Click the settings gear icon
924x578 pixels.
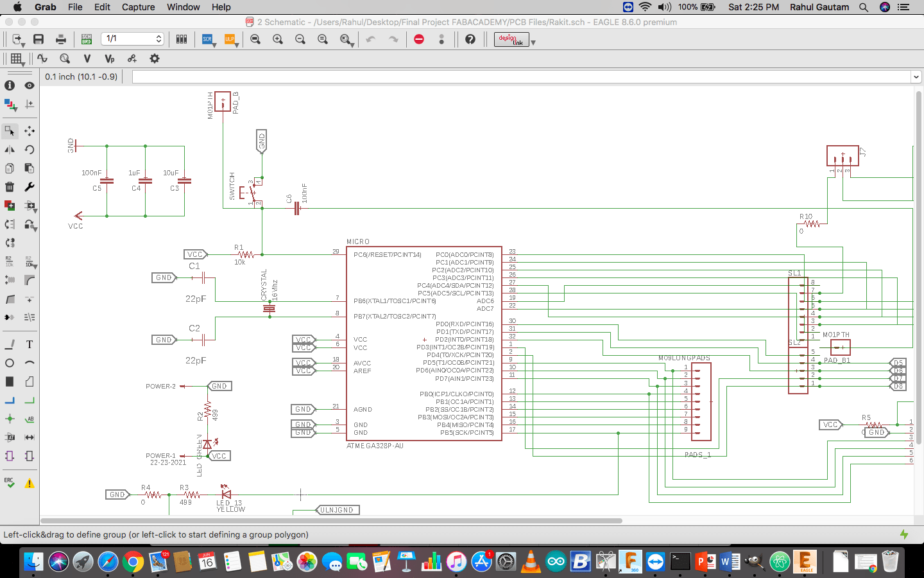[x=155, y=58]
